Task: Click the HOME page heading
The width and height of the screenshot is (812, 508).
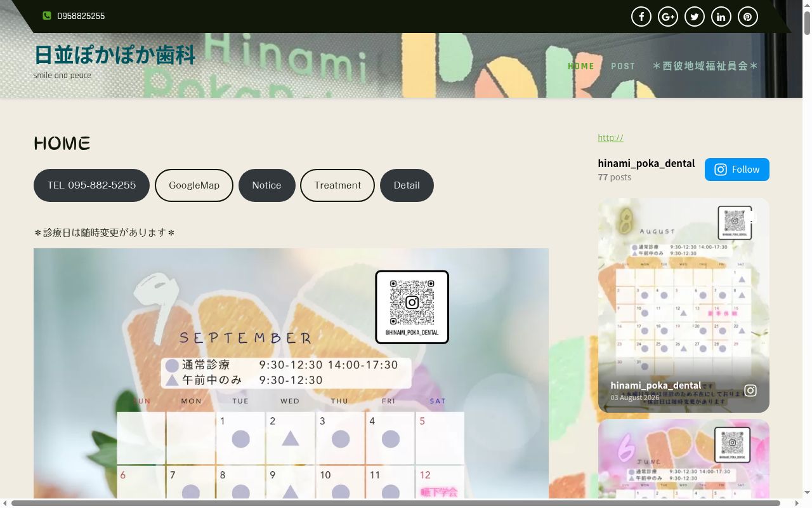Action: 62,144
